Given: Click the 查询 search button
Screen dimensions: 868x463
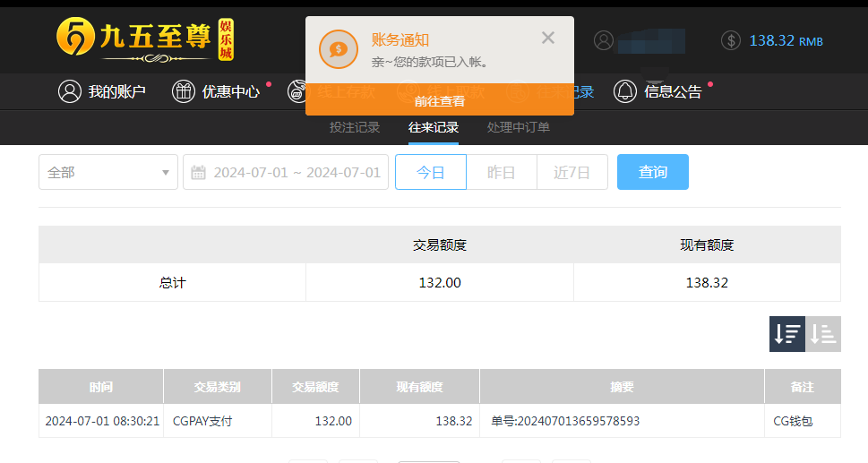Looking at the screenshot, I should [x=653, y=172].
